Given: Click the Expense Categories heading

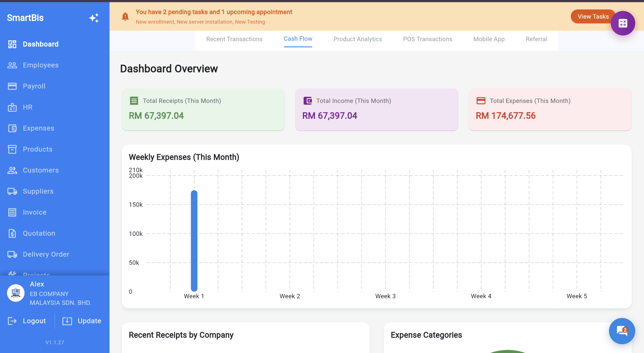Looking at the screenshot, I should [426, 335].
